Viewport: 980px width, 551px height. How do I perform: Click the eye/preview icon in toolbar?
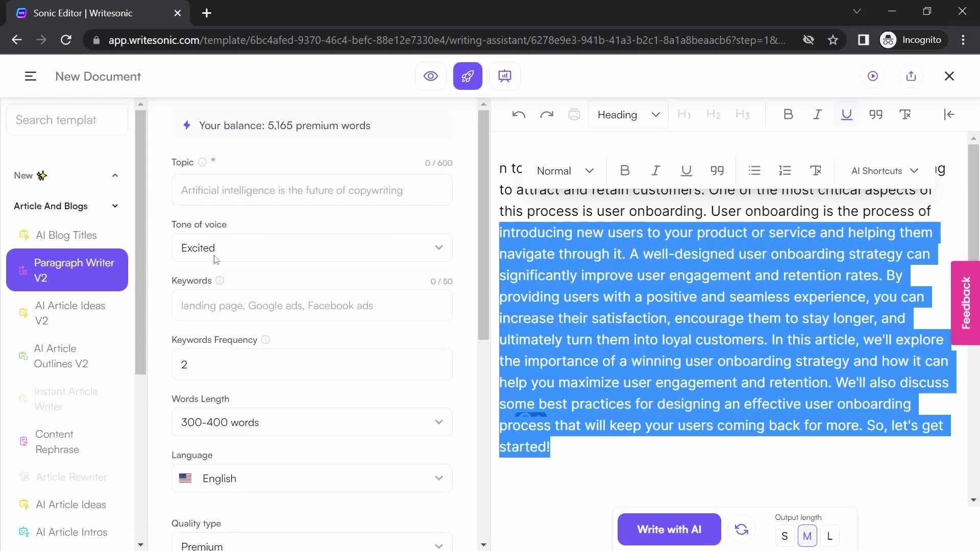[431, 76]
